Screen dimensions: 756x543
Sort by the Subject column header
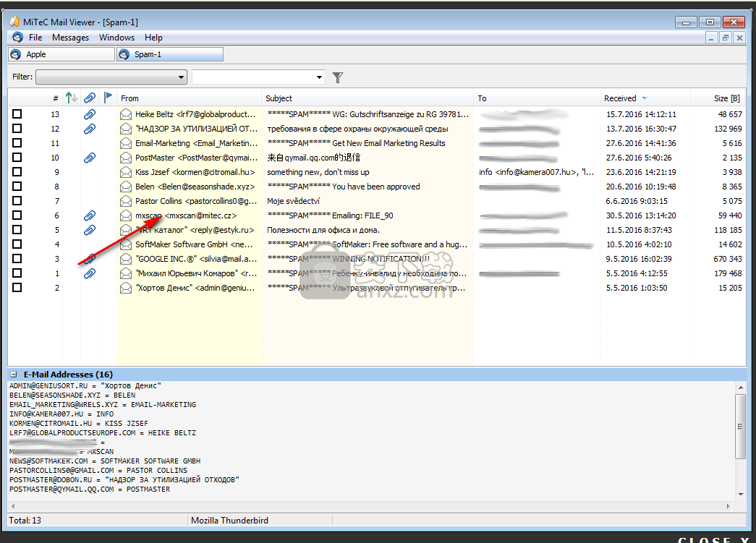(x=368, y=98)
